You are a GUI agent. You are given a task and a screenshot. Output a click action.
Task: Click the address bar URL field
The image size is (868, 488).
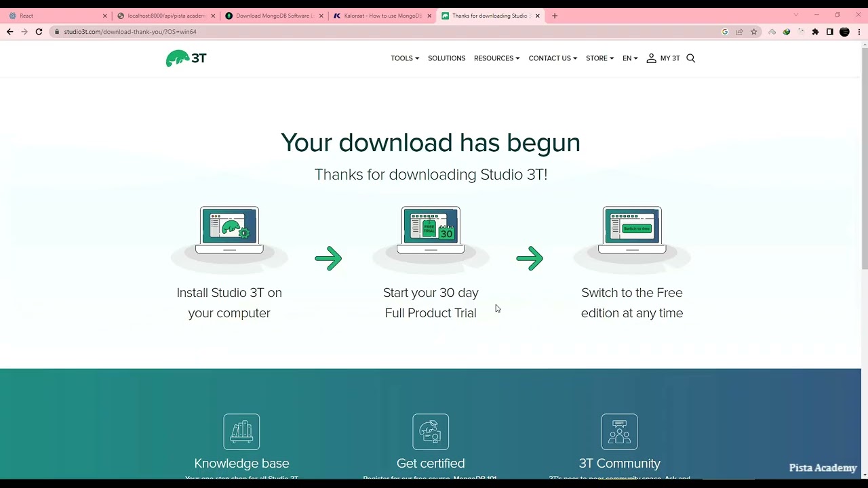[387, 32]
